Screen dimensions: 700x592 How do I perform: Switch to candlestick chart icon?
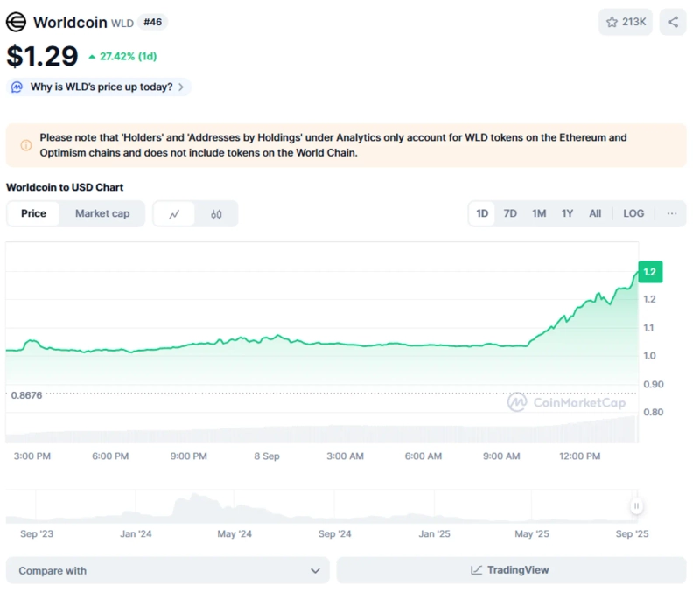click(216, 214)
